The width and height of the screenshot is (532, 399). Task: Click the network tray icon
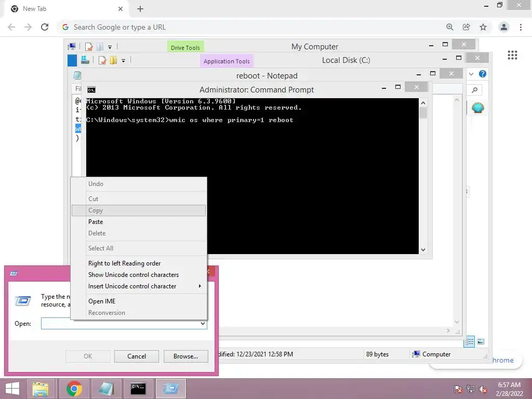(x=470, y=390)
